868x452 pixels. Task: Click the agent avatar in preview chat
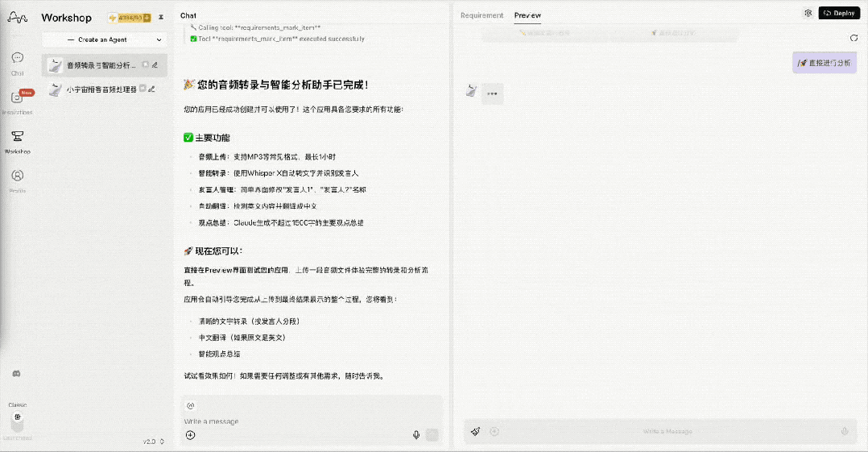(x=472, y=91)
